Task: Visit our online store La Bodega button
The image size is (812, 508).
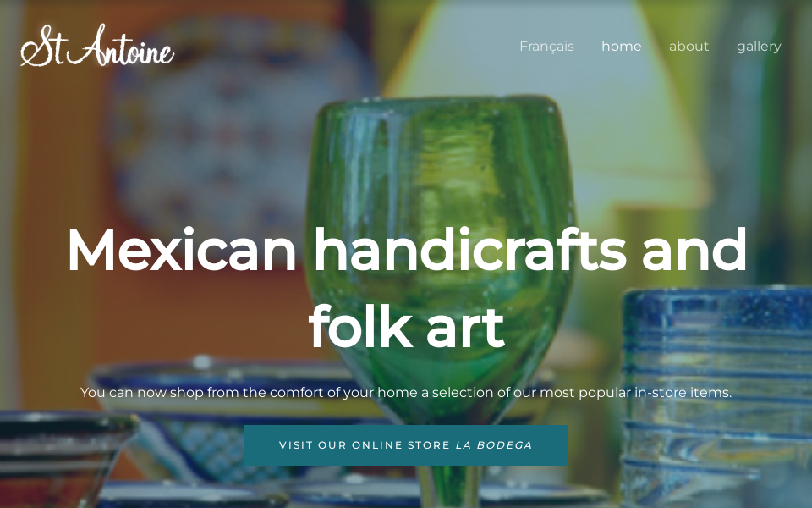Action: click(406, 445)
